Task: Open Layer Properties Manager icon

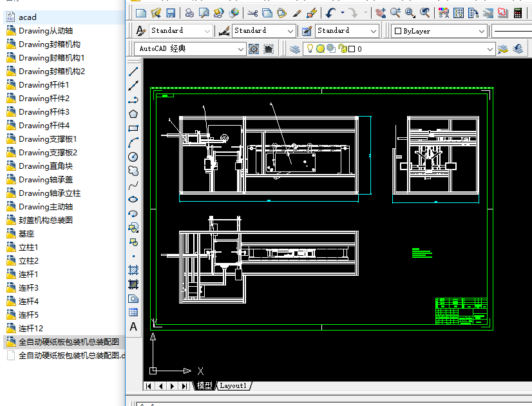Action: pos(294,49)
